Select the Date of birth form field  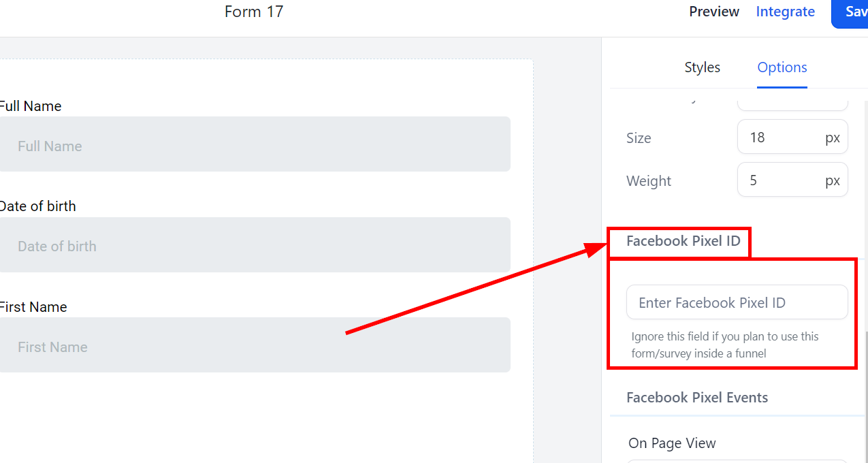point(255,245)
